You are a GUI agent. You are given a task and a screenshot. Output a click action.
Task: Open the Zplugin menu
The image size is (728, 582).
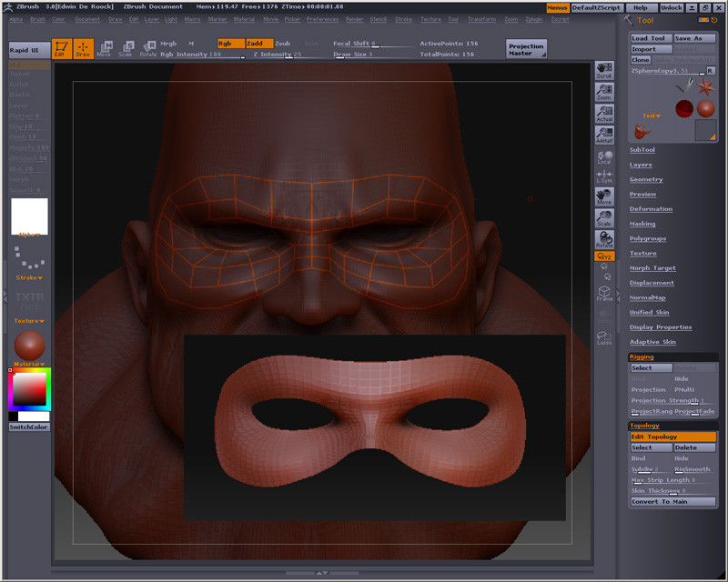(534, 19)
